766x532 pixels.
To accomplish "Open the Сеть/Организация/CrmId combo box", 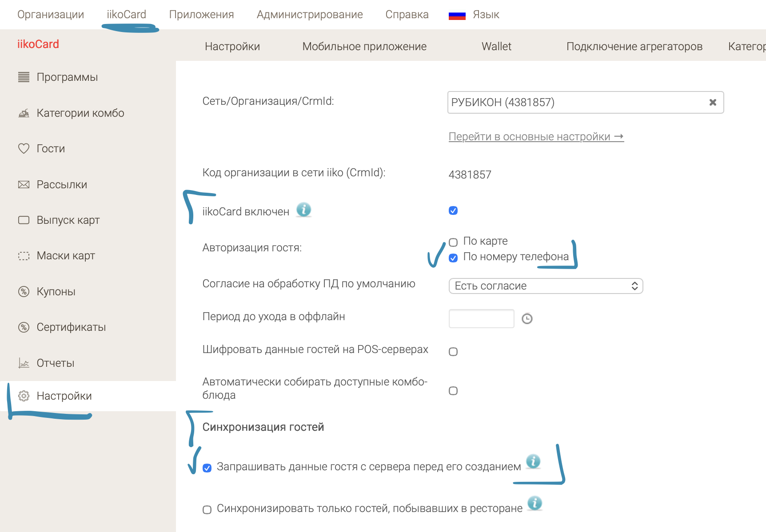I will pyautogui.click(x=578, y=103).
